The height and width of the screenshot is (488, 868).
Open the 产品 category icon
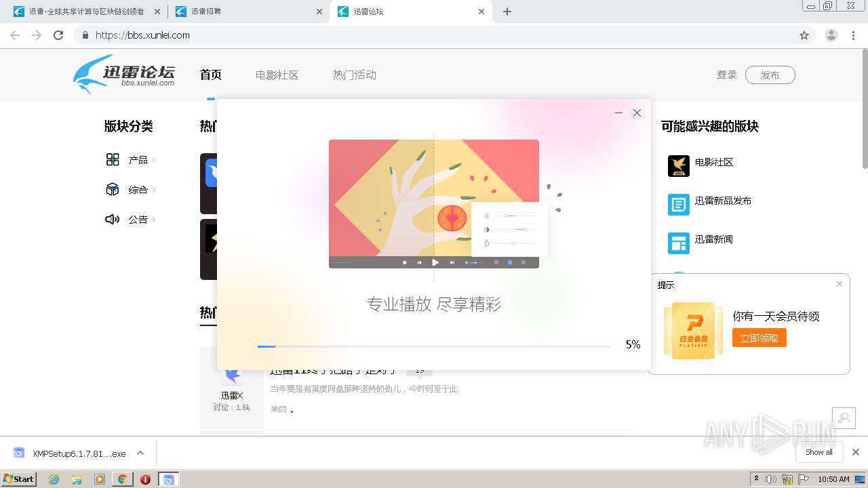(113, 160)
